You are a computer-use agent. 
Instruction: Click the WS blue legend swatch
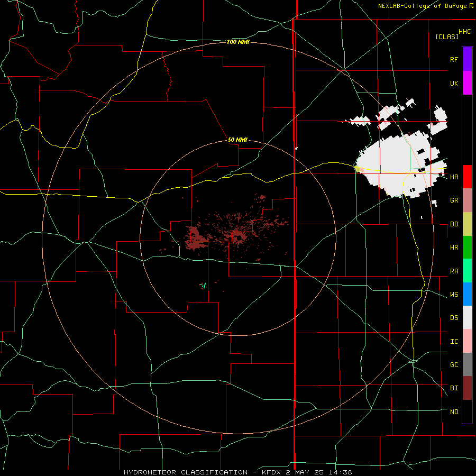467,294
